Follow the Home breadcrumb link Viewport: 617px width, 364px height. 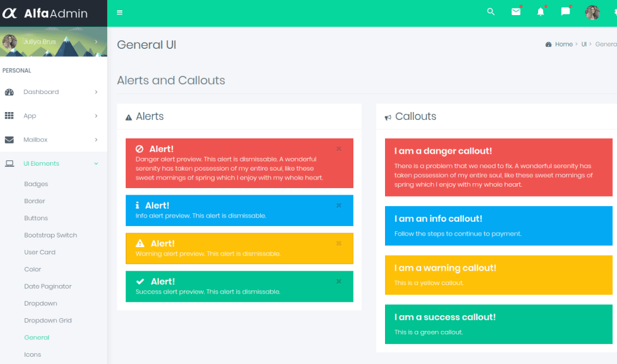click(564, 45)
